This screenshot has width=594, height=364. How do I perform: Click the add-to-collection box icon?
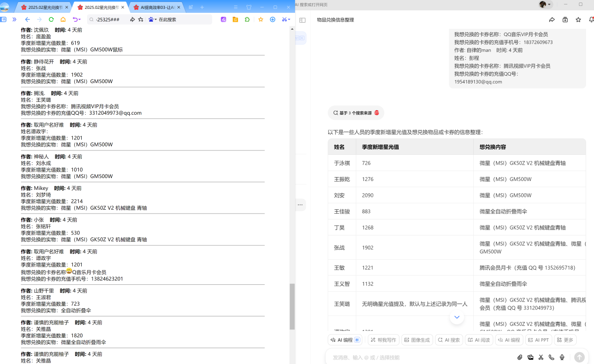(565, 20)
